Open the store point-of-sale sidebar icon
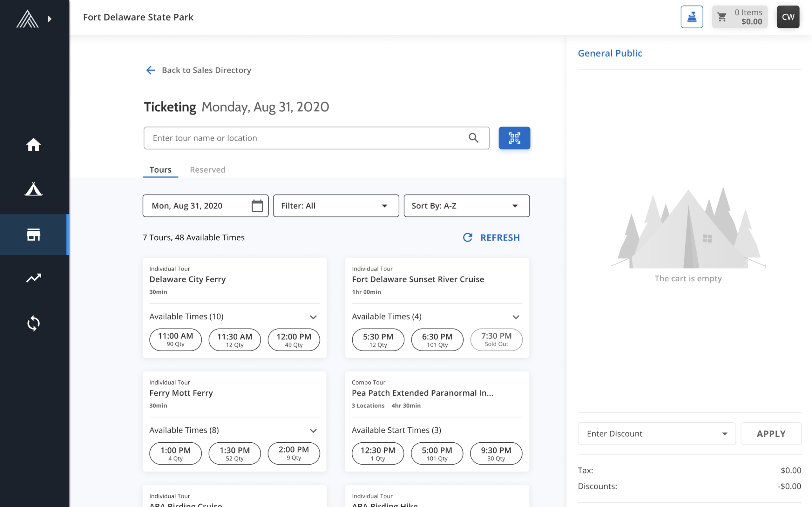Viewport: 812px width, 507px height. click(33, 235)
